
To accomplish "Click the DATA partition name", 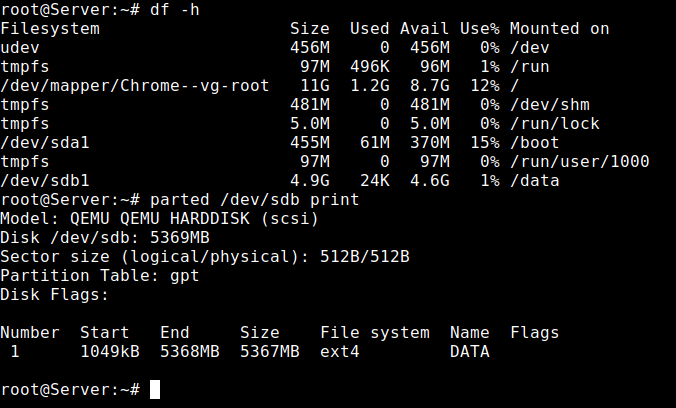I will tap(470, 352).
